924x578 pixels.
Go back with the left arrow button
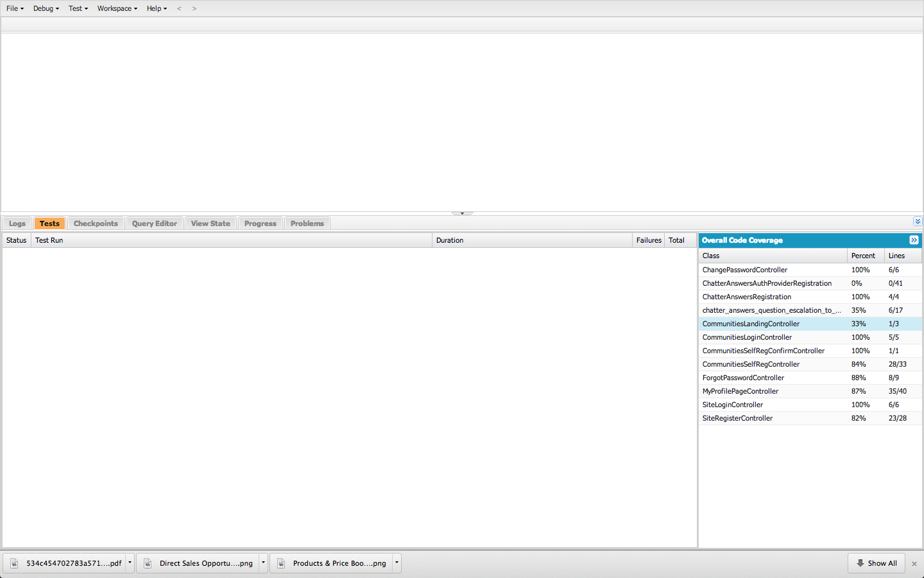pos(179,8)
